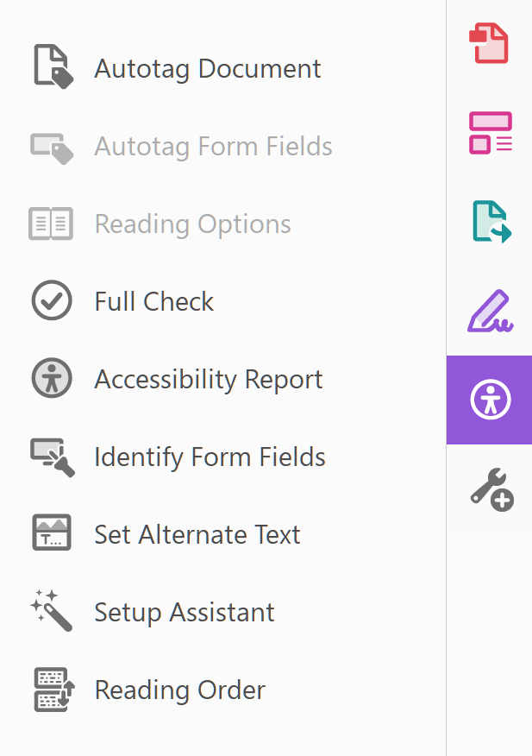
Task: Select Reading Order text label
Action: (x=179, y=690)
